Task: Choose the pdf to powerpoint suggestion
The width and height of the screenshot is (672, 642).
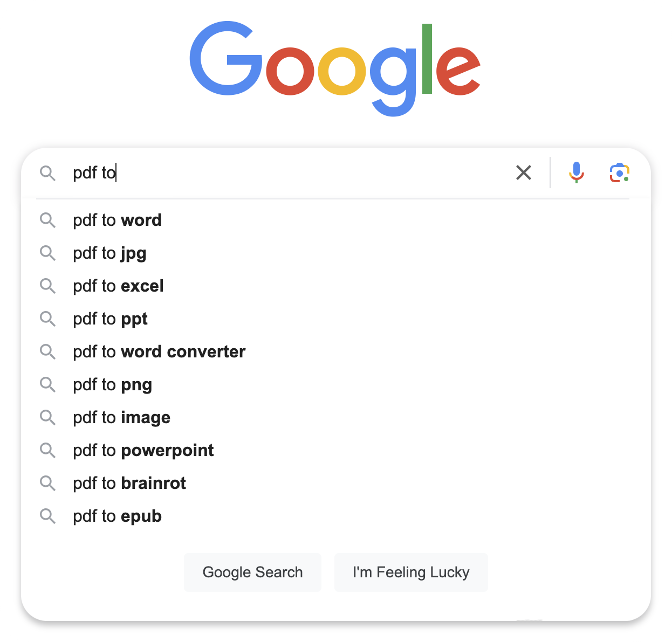Action: pos(143,450)
